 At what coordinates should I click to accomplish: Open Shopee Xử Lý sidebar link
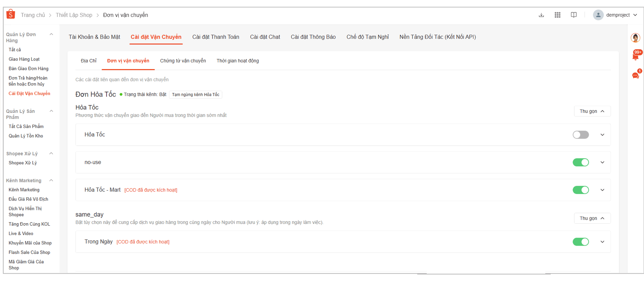23,163
